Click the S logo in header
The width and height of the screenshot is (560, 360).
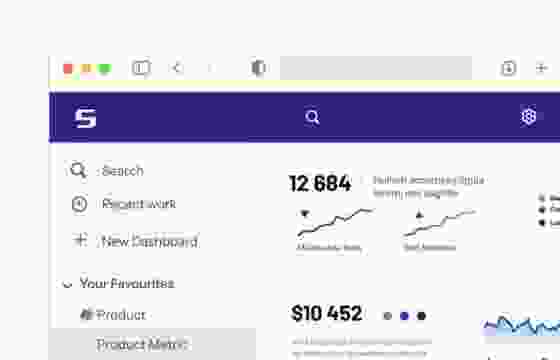[85, 118]
